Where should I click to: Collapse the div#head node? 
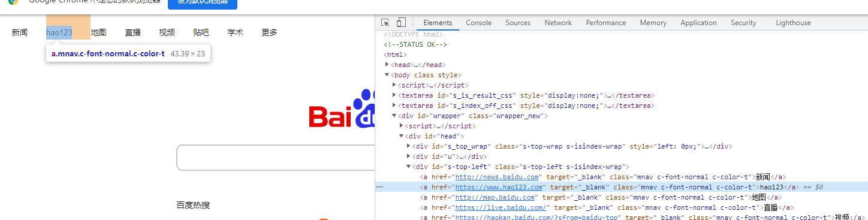(402, 136)
